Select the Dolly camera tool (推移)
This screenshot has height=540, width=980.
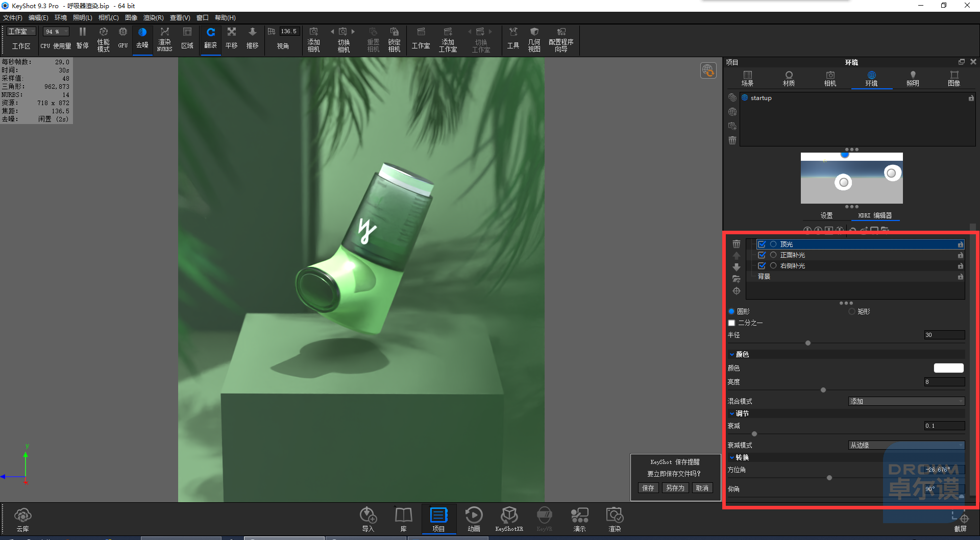(253, 39)
